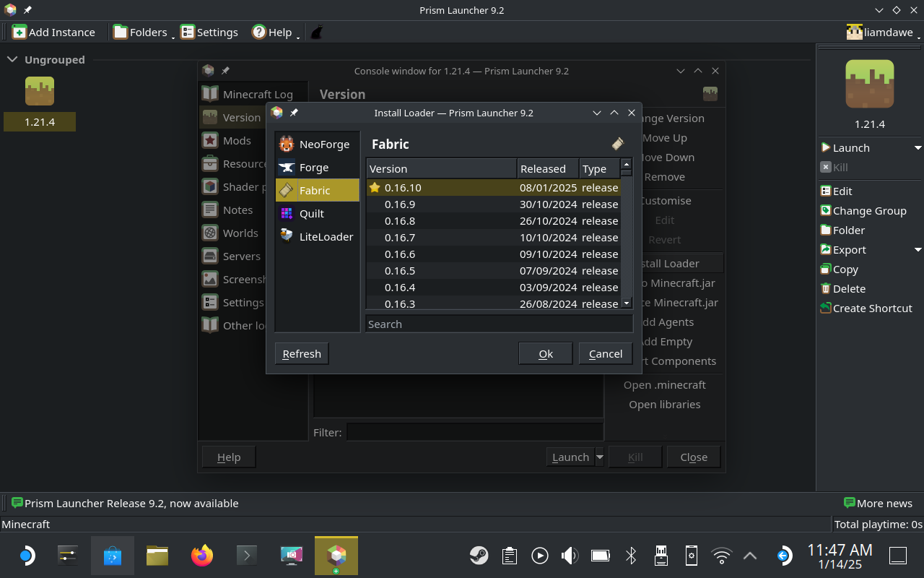Image resolution: width=924 pixels, height=578 pixels.
Task: Open the cat icon in toolbar
Action: click(316, 33)
